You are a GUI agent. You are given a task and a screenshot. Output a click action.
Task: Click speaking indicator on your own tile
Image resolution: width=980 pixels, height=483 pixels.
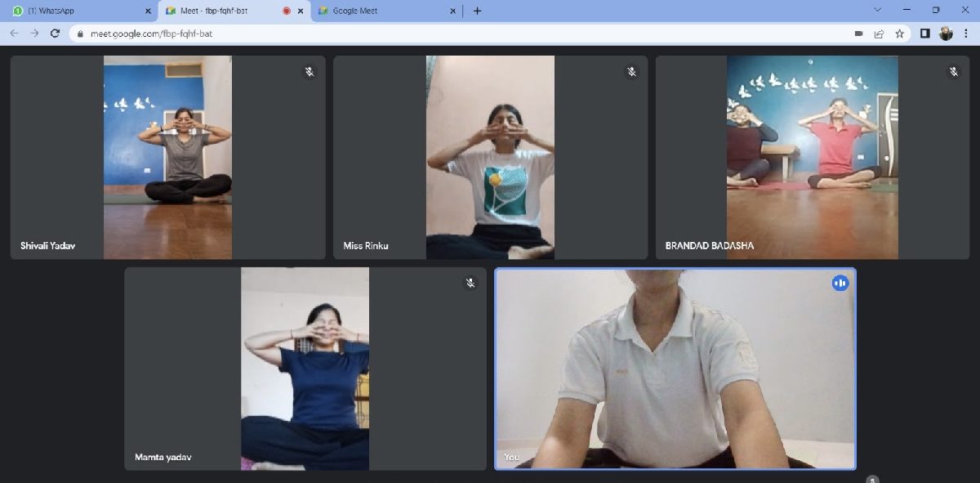pos(840,283)
